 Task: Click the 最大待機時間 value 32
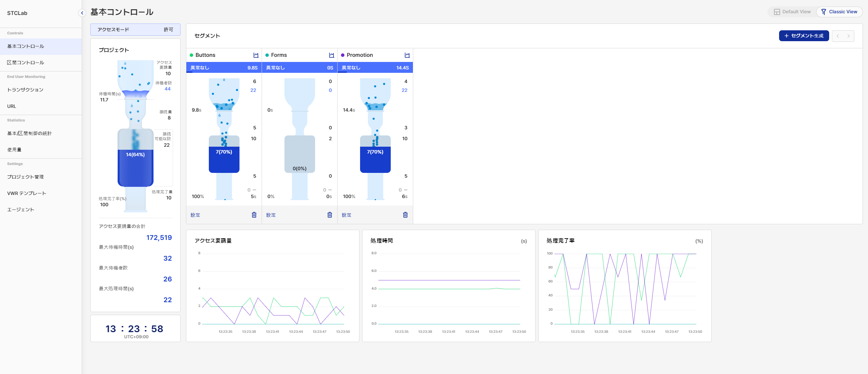click(x=168, y=258)
